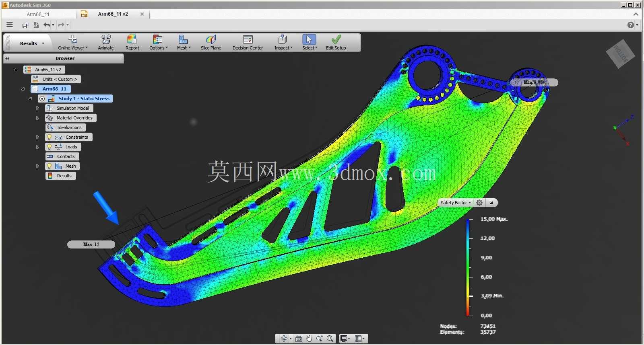Open the Mesh tool menu
The width and height of the screenshot is (644, 345).
point(184,43)
